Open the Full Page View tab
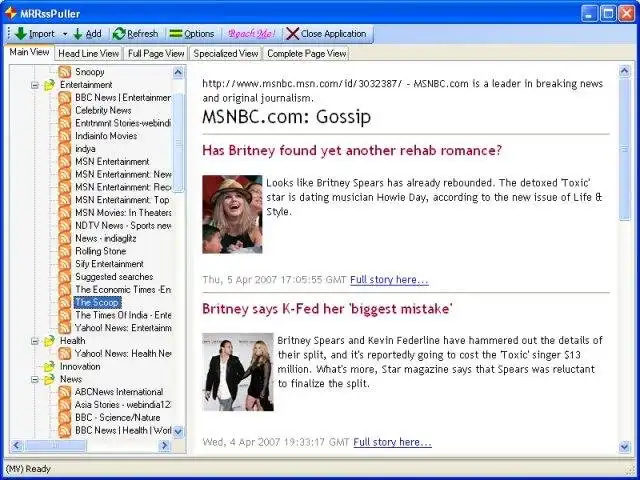 click(x=156, y=53)
